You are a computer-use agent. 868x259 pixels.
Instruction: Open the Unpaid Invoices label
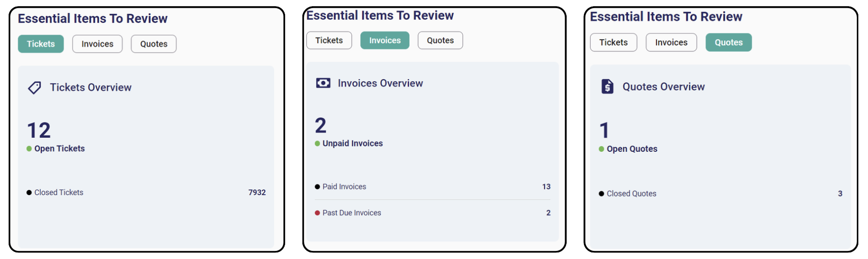click(353, 144)
